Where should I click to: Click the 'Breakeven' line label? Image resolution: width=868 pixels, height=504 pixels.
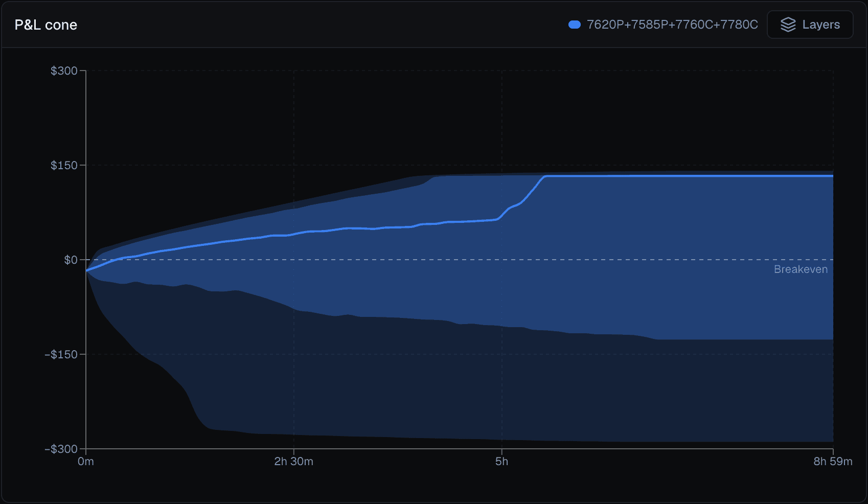801,269
